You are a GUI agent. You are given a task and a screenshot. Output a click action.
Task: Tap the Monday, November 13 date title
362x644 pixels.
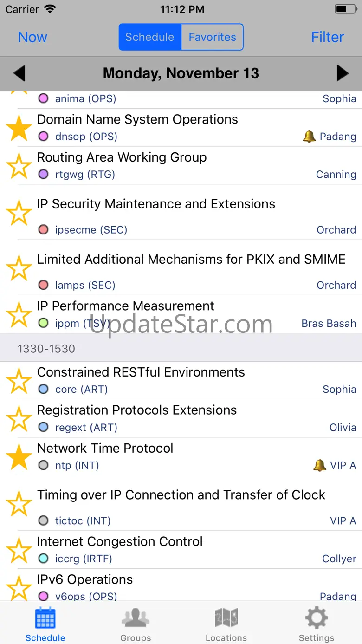tap(181, 73)
